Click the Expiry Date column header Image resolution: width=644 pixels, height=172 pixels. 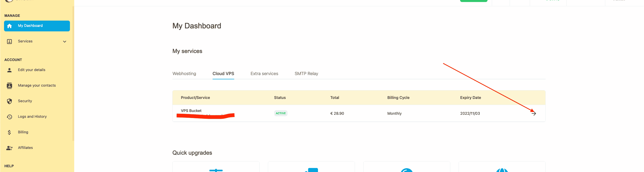click(x=470, y=98)
